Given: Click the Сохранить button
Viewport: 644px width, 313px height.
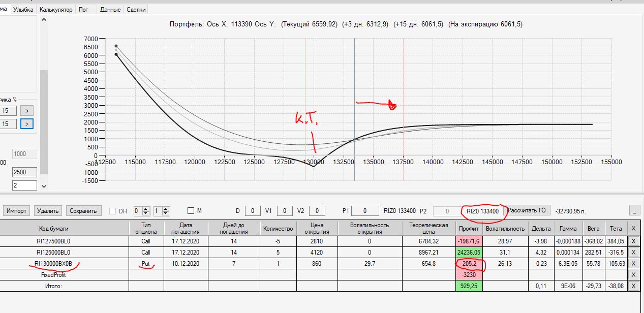Looking at the screenshot, I should pos(84,210).
